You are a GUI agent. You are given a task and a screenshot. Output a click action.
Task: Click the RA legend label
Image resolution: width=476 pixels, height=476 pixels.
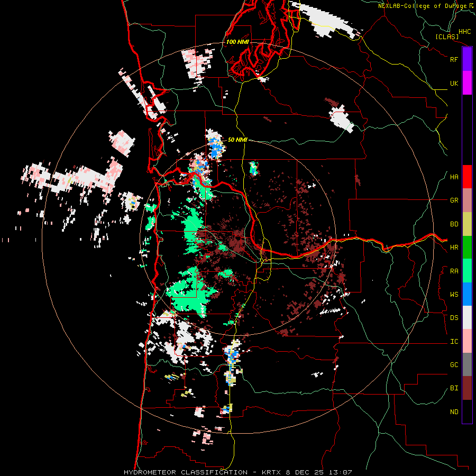(x=454, y=271)
